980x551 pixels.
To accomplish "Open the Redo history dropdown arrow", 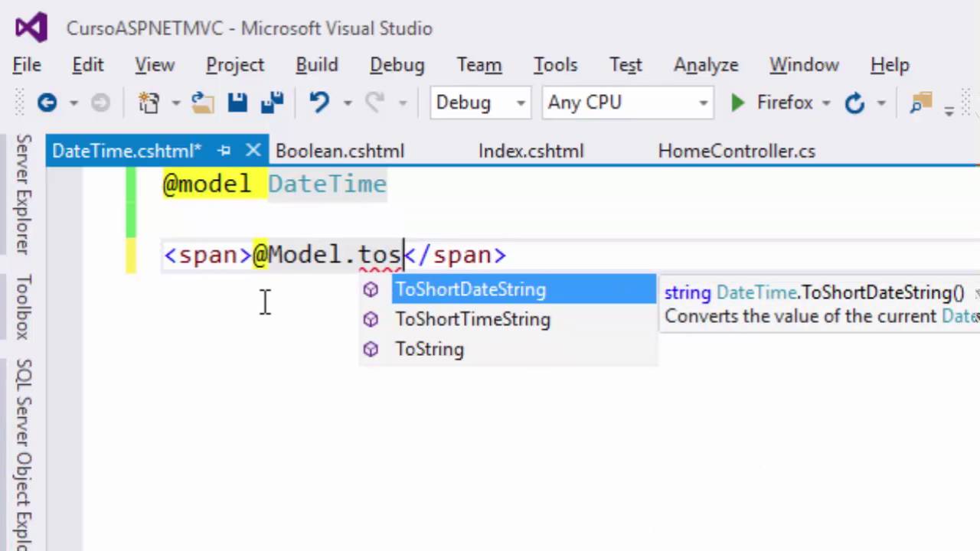I will click(x=403, y=103).
